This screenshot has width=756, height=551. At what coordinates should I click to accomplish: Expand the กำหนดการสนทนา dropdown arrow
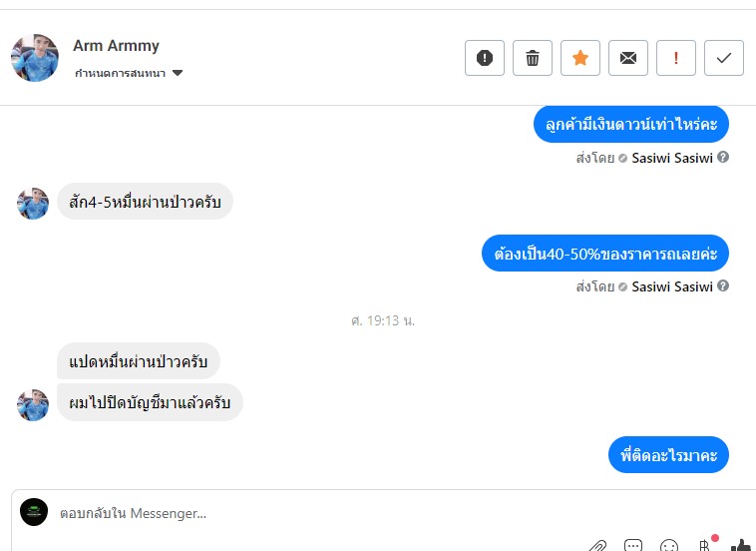point(178,73)
